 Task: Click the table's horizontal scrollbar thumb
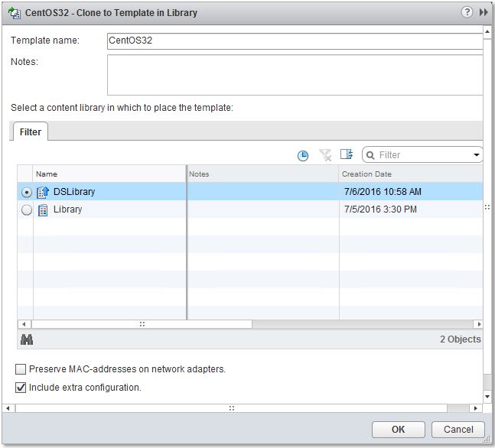coord(142,324)
